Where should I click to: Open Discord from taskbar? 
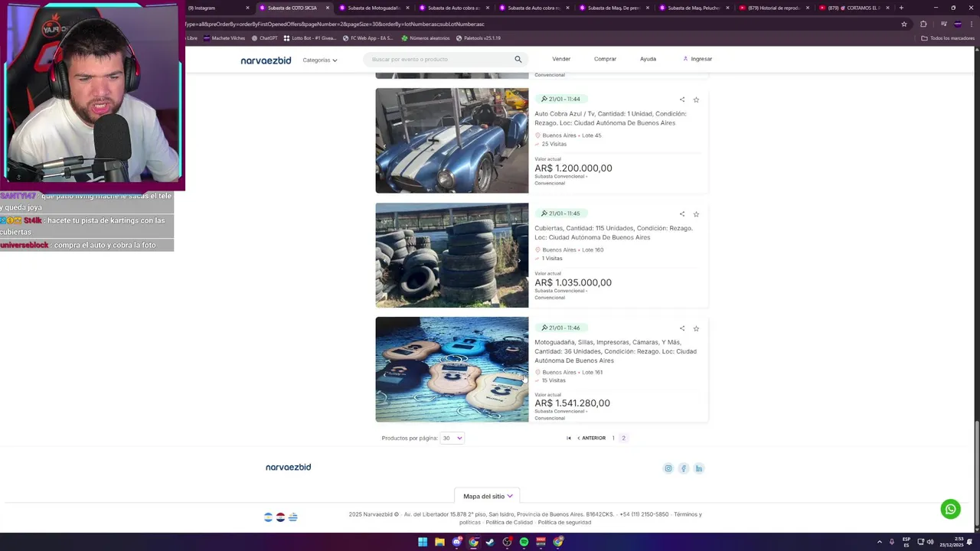[x=457, y=542]
